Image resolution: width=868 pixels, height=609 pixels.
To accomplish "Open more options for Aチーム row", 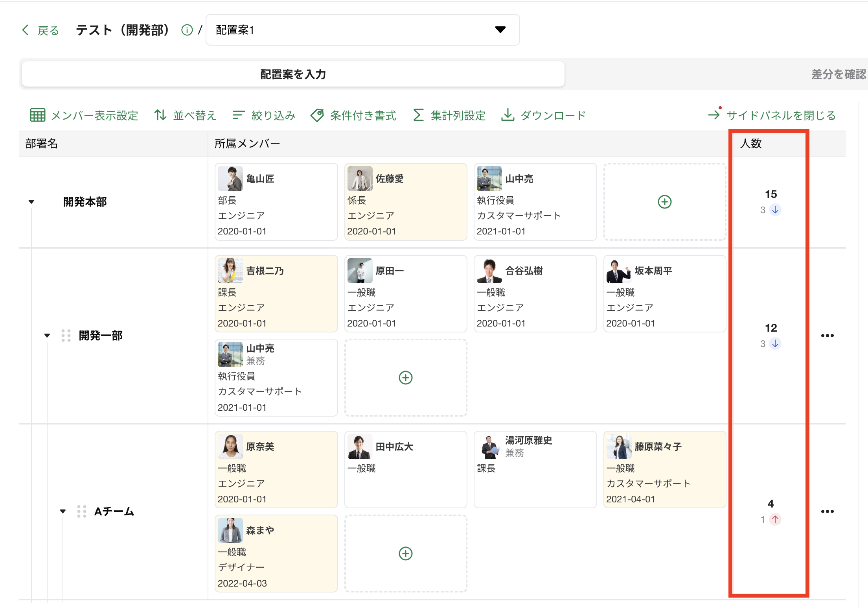I will point(827,511).
